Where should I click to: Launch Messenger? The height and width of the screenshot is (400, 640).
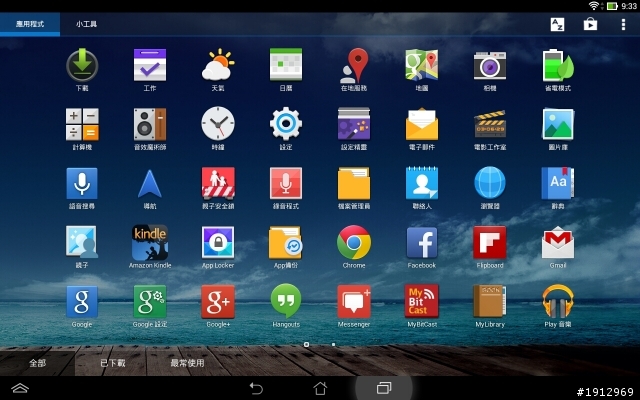tap(354, 302)
